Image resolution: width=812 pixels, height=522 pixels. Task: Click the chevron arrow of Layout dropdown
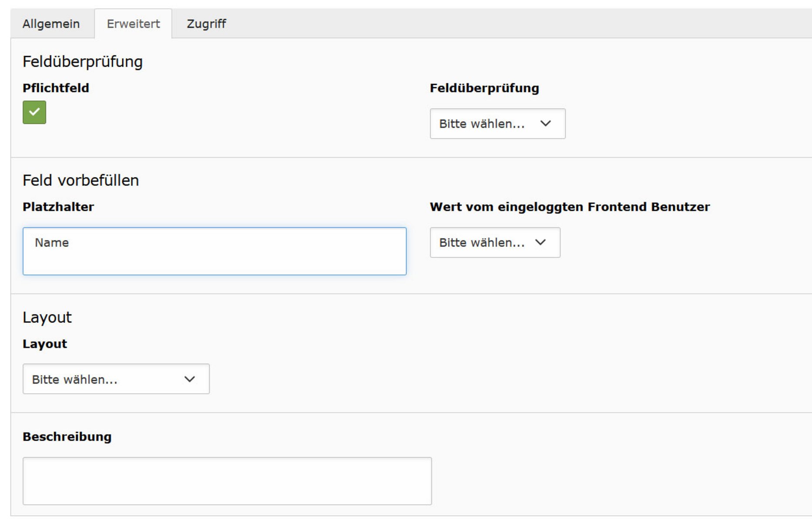click(190, 379)
